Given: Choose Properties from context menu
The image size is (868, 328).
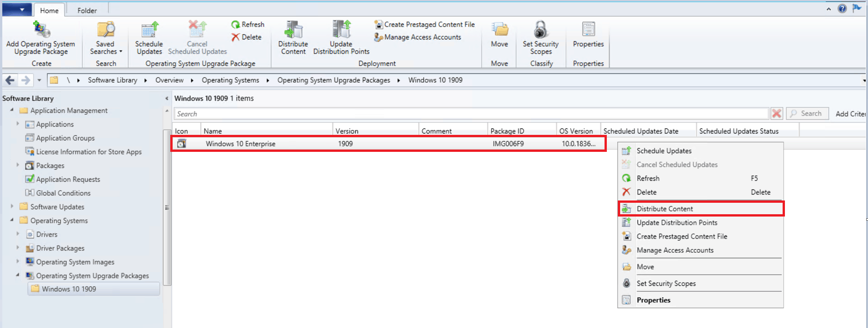Looking at the screenshot, I should pyautogui.click(x=700, y=300).
